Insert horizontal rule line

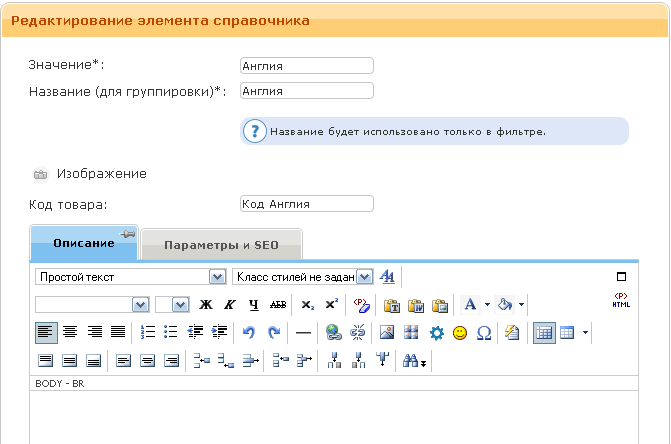[303, 333]
